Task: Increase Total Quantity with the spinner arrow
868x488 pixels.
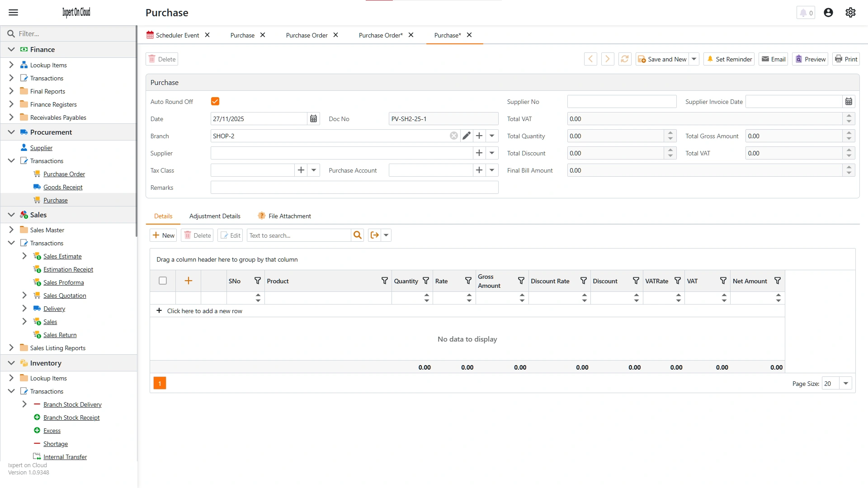Action: click(x=670, y=133)
